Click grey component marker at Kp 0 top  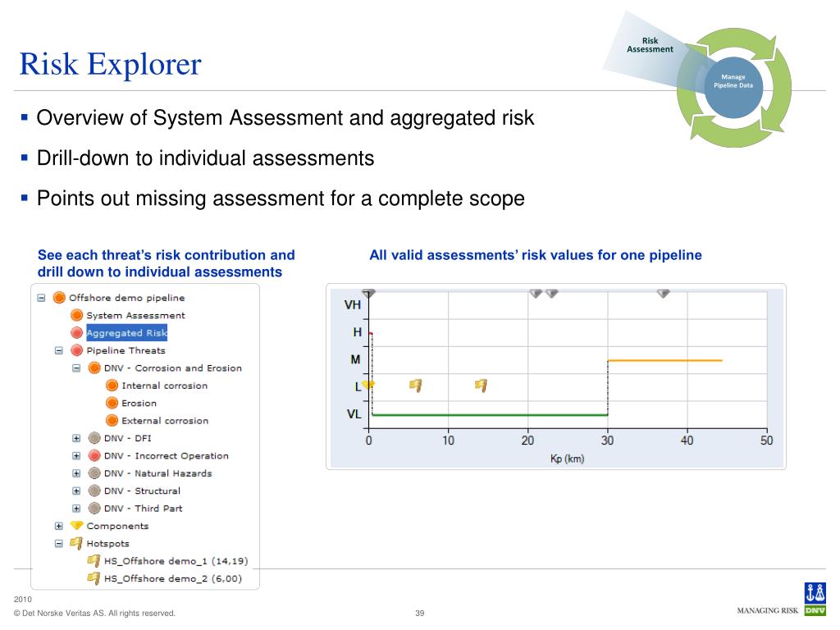(368, 294)
